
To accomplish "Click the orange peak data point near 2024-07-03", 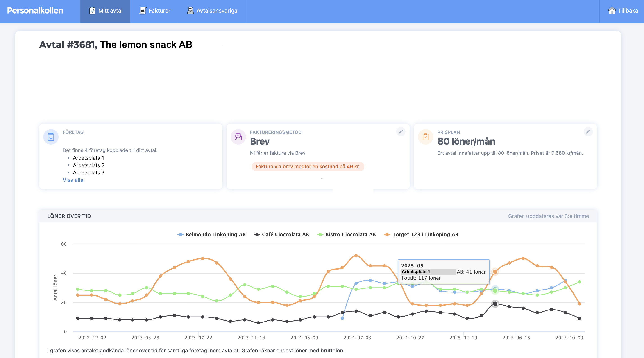I will coord(356,256).
